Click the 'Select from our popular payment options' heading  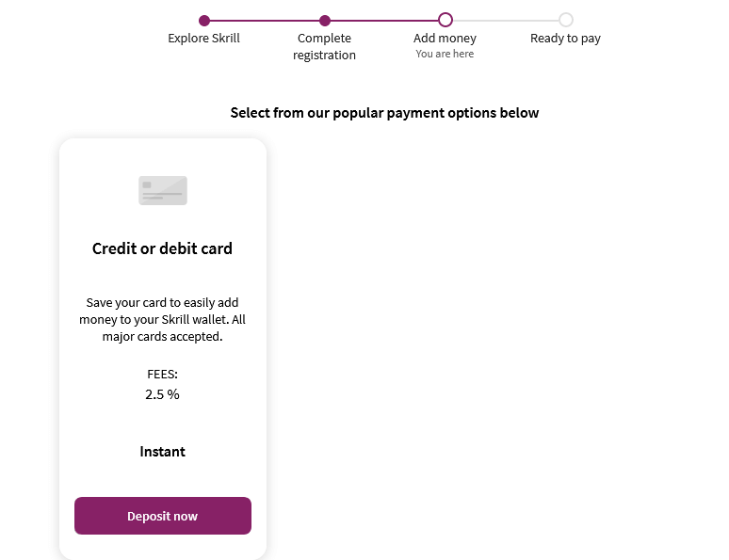384,113
